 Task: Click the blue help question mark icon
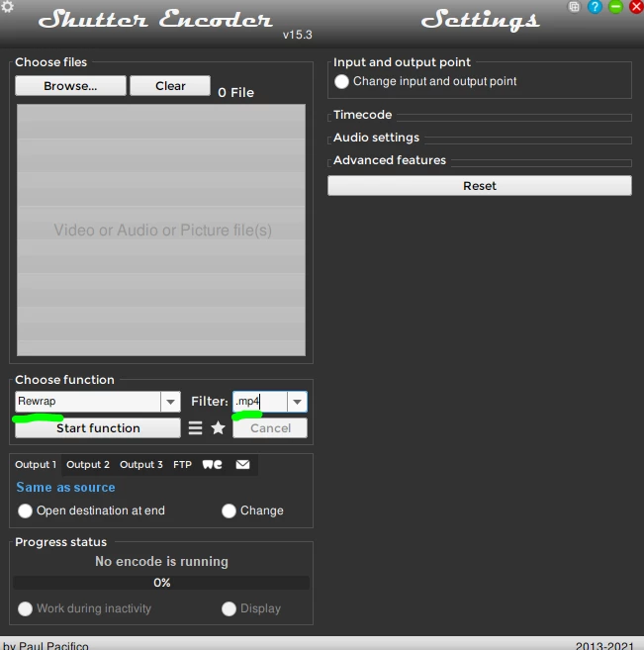[595, 7]
